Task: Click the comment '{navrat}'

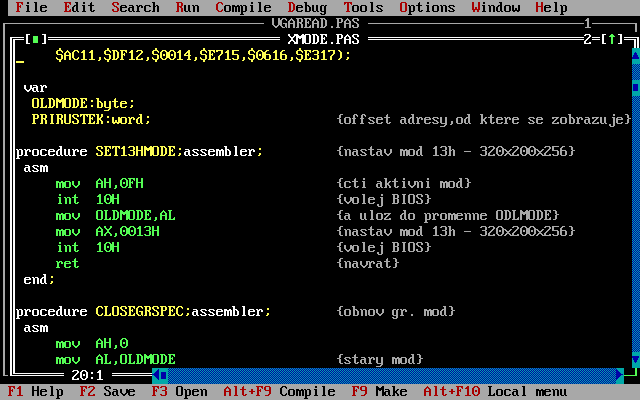Action: (368, 263)
